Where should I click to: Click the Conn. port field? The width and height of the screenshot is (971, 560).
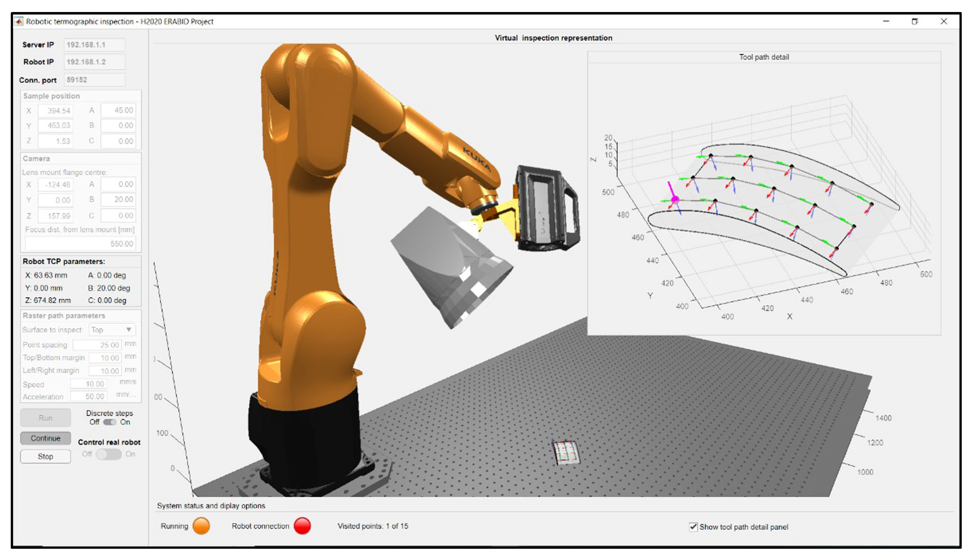94,80
